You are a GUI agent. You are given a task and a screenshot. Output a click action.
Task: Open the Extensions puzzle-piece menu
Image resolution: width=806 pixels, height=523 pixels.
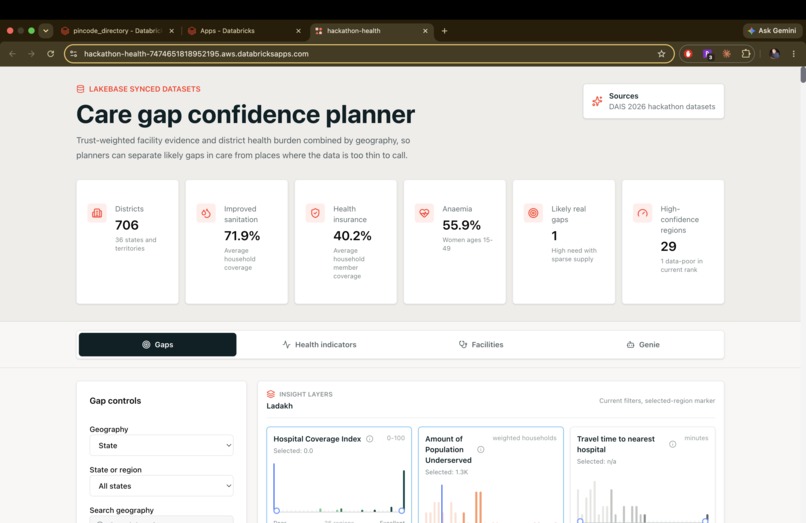tap(746, 53)
